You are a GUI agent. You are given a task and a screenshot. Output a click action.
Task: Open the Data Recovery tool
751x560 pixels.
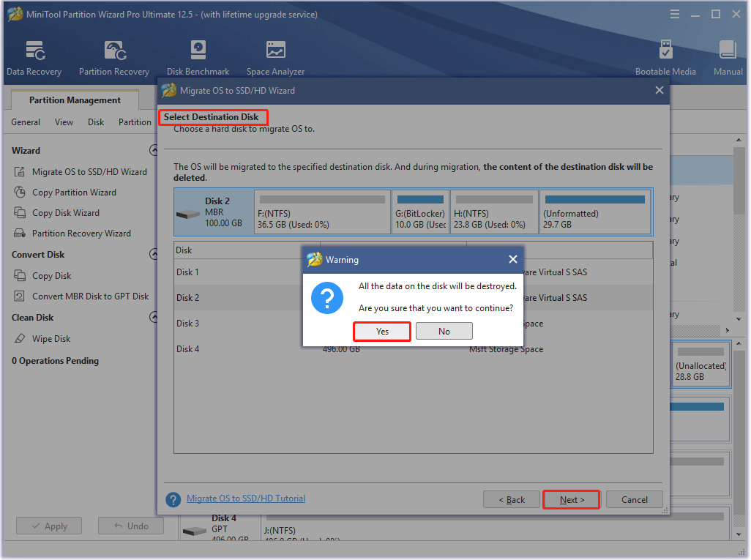pyautogui.click(x=34, y=58)
